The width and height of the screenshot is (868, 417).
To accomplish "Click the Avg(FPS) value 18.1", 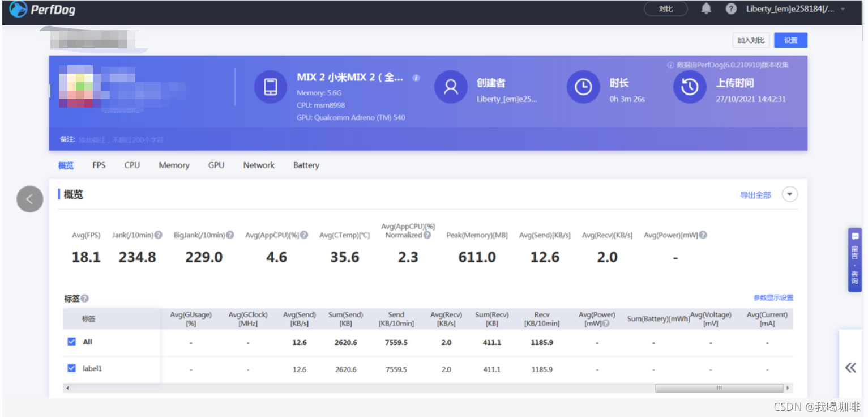I will [86, 257].
